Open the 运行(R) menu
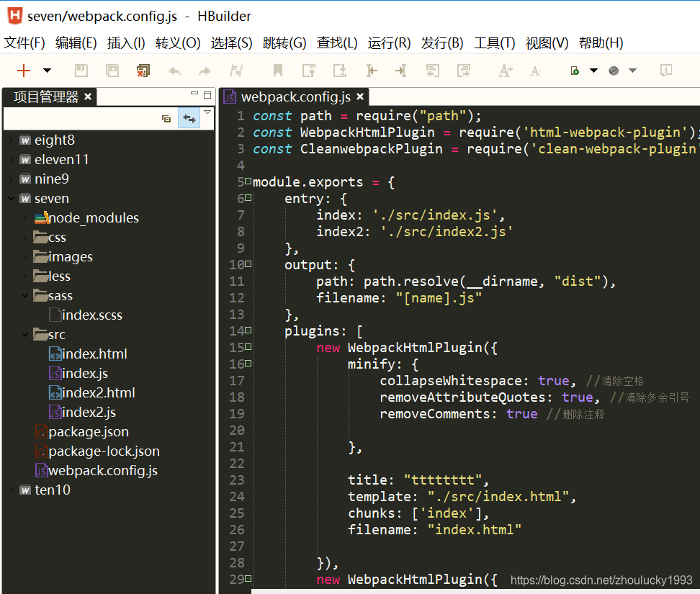Image resolution: width=700 pixels, height=594 pixels. click(388, 42)
